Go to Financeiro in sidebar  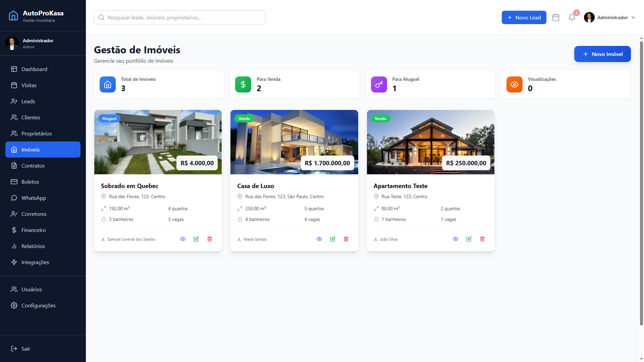(x=33, y=230)
